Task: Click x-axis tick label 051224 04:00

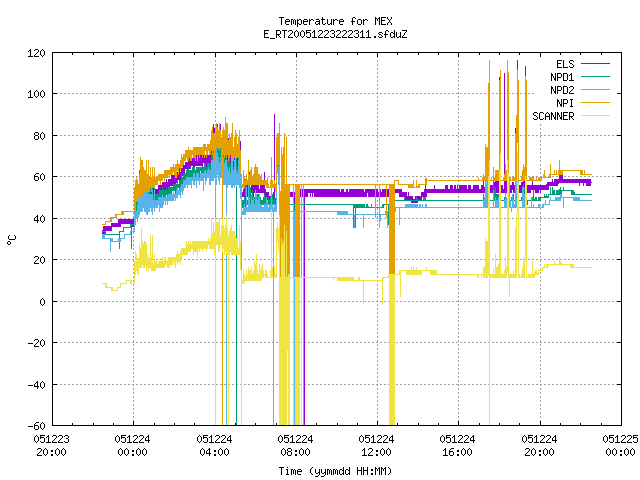Action: (x=214, y=446)
